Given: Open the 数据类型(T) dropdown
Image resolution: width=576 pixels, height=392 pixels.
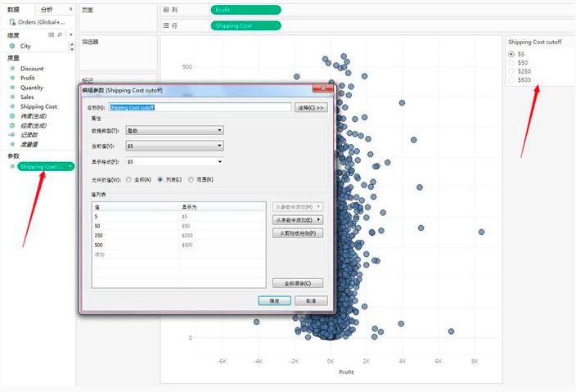Looking at the screenshot, I should pos(174,130).
